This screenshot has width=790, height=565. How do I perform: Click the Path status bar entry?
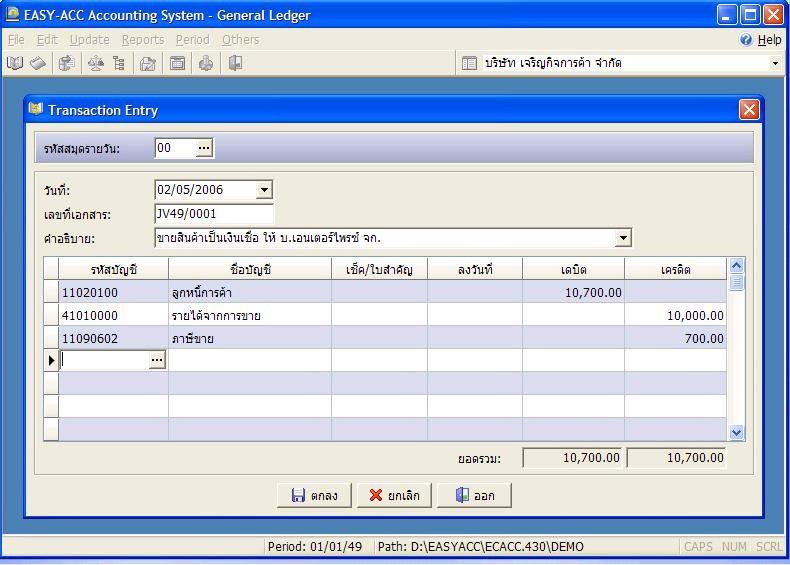[x=481, y=546]
